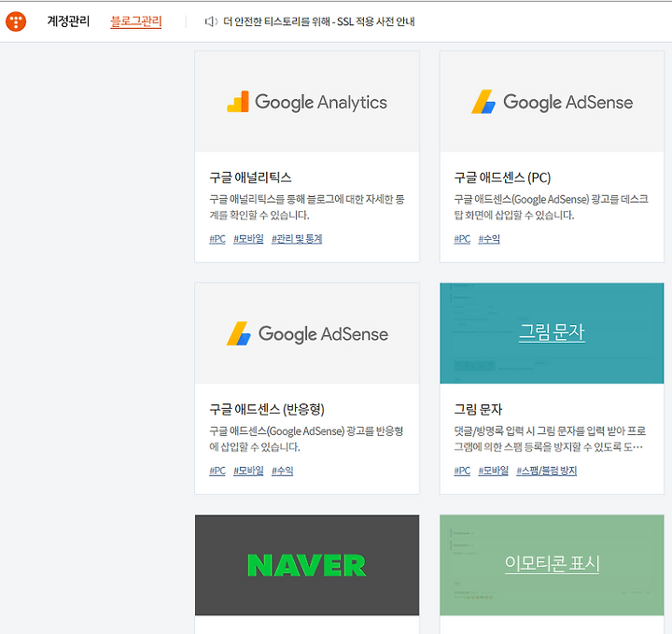Click the AdSense logo icon in the 반응형 card

pos(238,333)
